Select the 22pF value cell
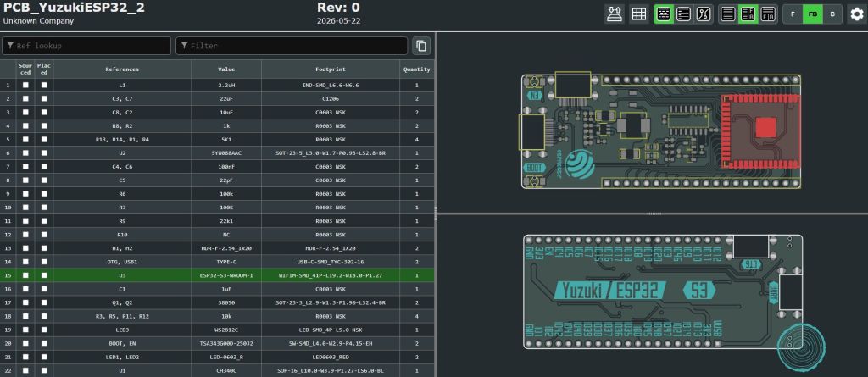The width and height of the screenshot is (868, 377). click(x=226, y=180)
